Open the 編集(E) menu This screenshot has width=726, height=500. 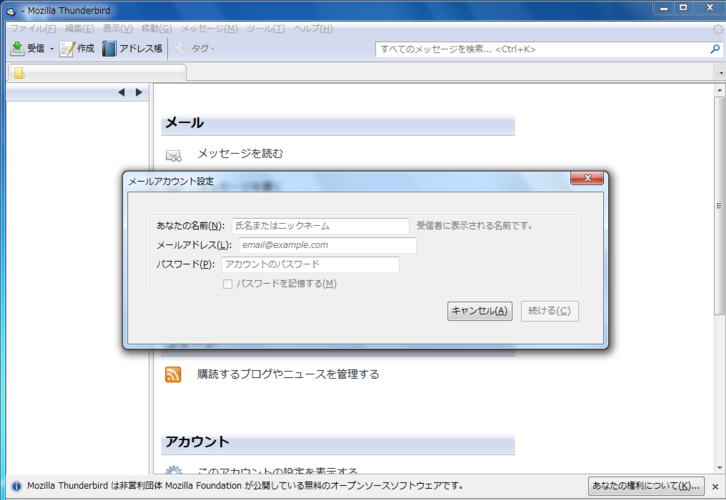point(79,29)
